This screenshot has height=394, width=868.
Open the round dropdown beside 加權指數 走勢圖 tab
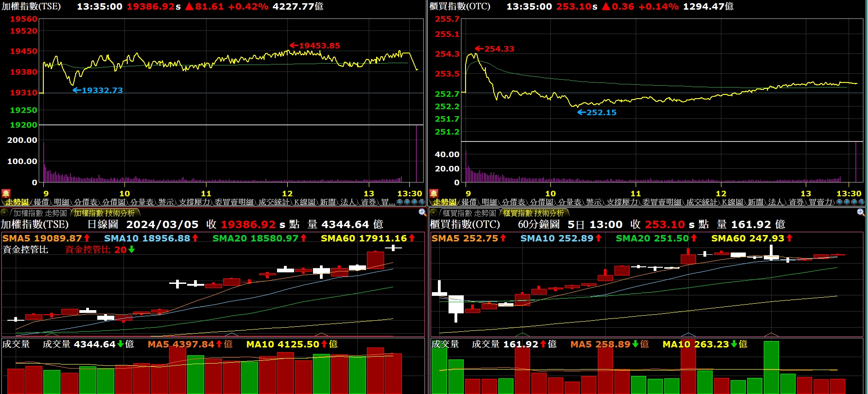5,213
